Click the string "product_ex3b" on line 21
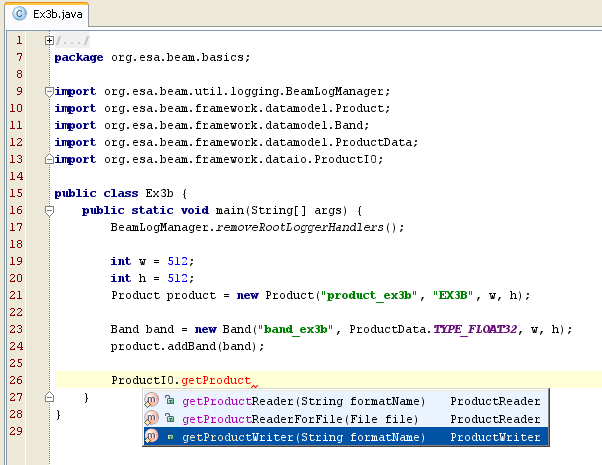The height and width of the screenshot is (465, 602). 369,295
